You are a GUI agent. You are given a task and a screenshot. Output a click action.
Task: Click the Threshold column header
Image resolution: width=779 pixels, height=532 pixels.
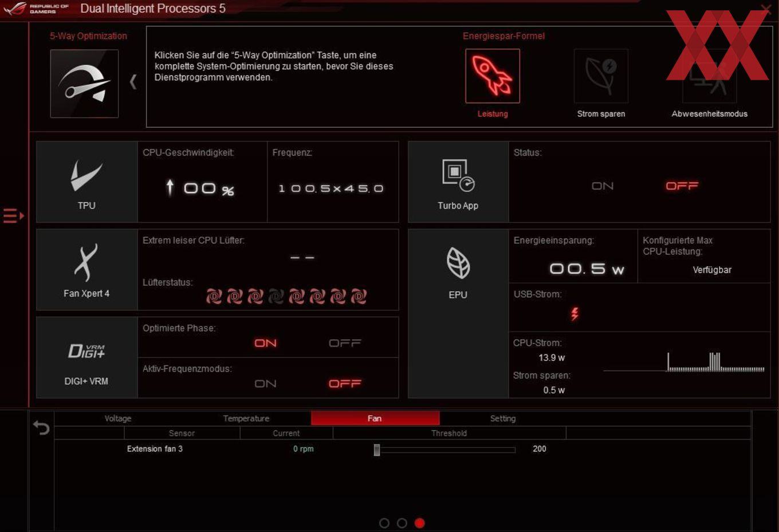(449, 434)
